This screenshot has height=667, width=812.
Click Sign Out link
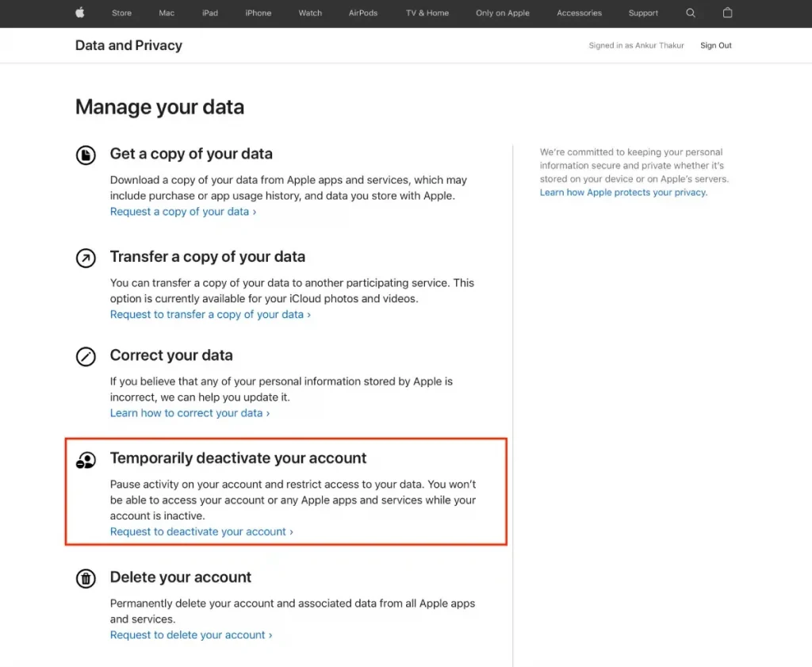(715, 46)
